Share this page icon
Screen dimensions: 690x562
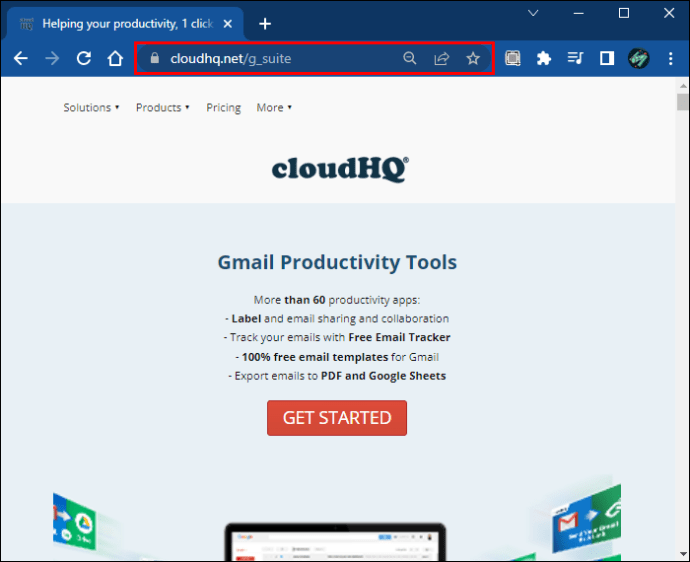[441, 58]
